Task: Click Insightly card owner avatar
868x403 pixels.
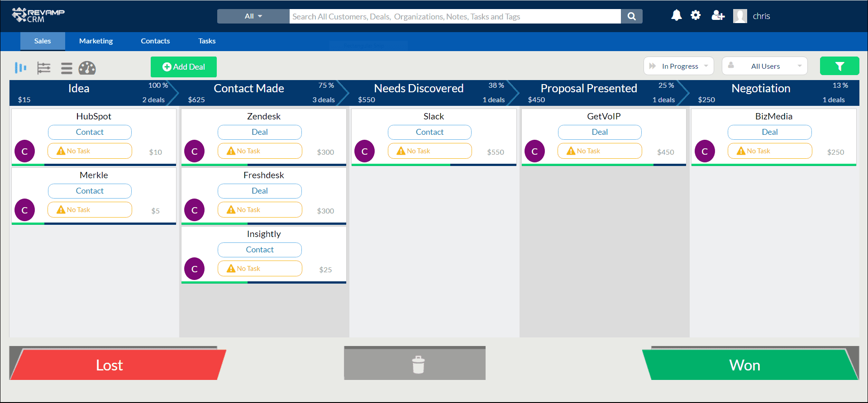Action: click(195, 269)
